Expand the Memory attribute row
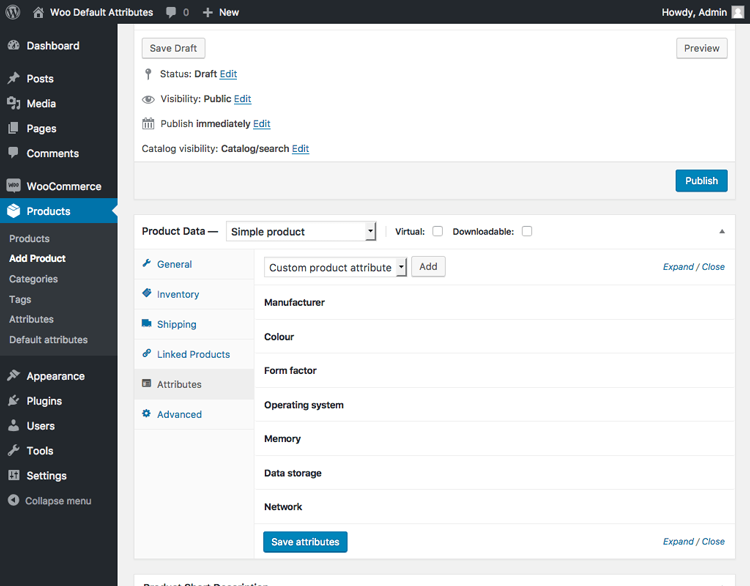Viewport: 750px width, 586px height. (x=495, y=439)
